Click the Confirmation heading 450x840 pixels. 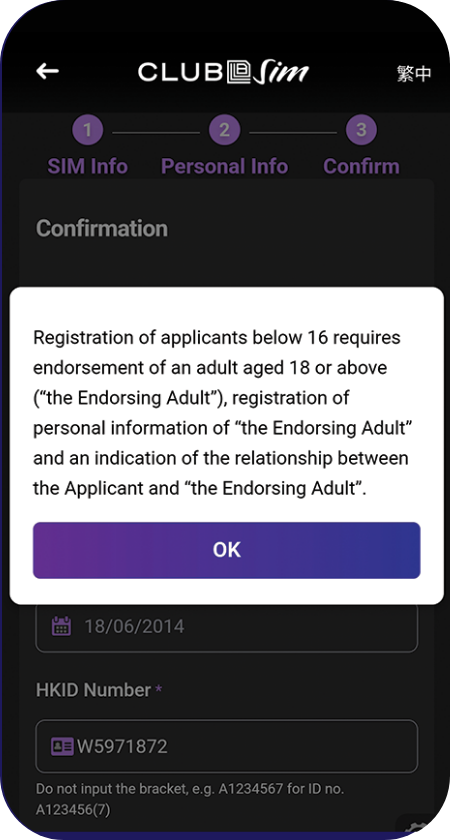coord(102,229)
